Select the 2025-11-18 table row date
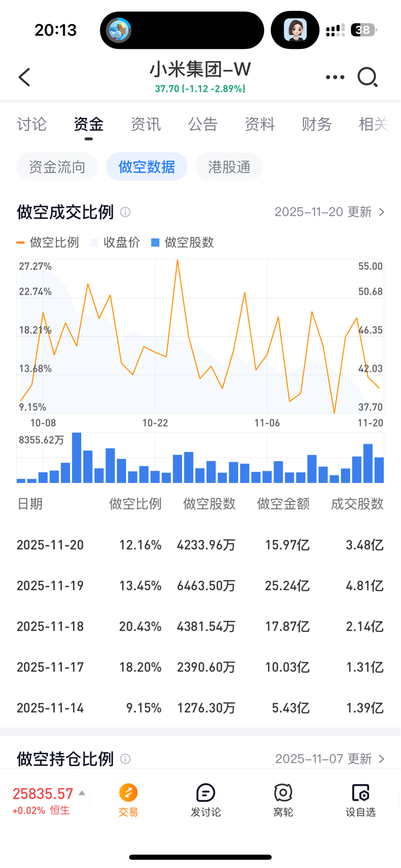401x868 pixels. coord(50,627)
